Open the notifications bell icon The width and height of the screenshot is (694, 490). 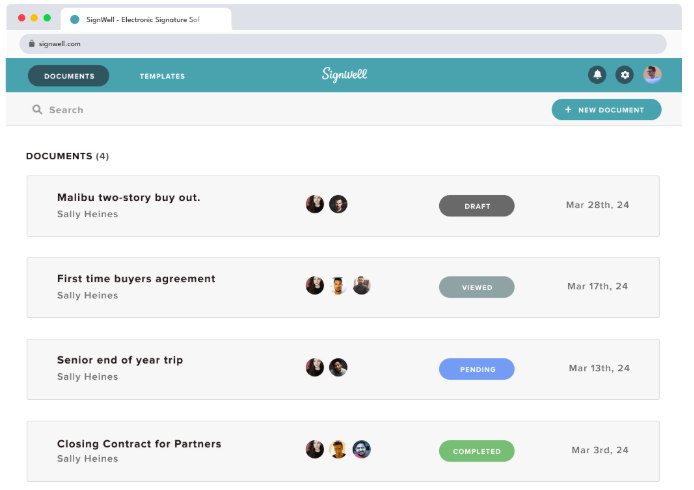[597, 75]
